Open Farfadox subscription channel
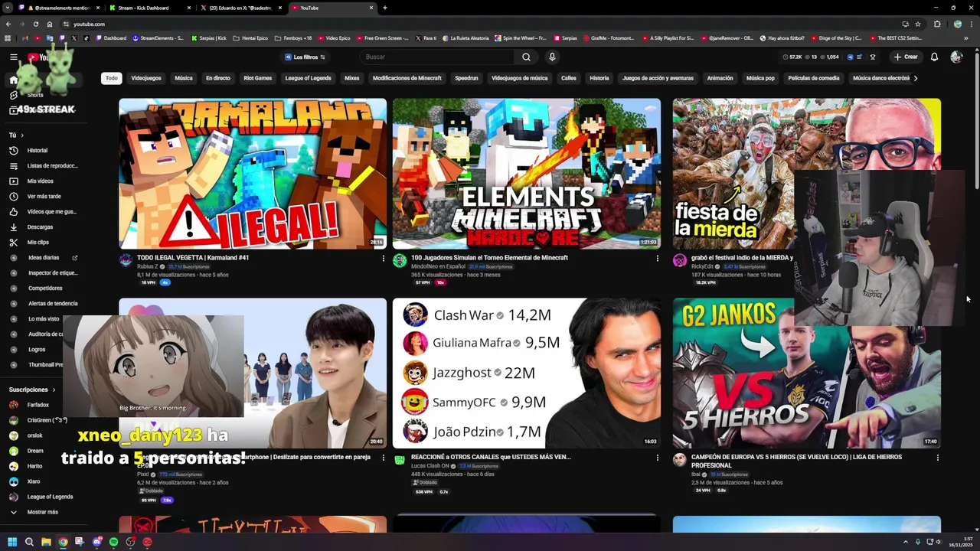Screen dimensions: 980x551 [x=38, y=405]
